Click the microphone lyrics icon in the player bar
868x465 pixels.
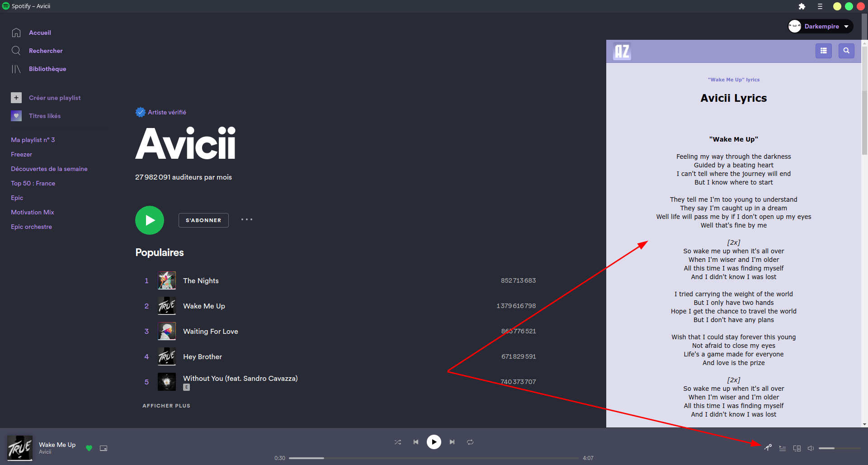[768, 448]
